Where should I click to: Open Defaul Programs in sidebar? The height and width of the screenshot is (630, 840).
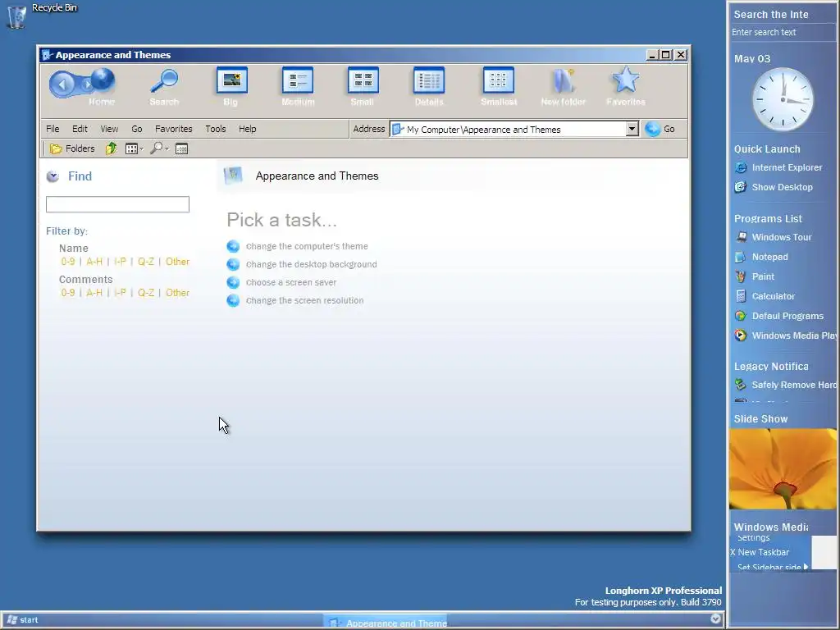(779, 316)
